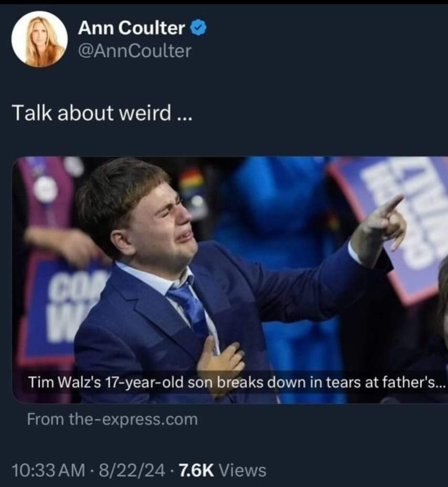Click the blue verified checkmark badge

[x=198, y=28]
